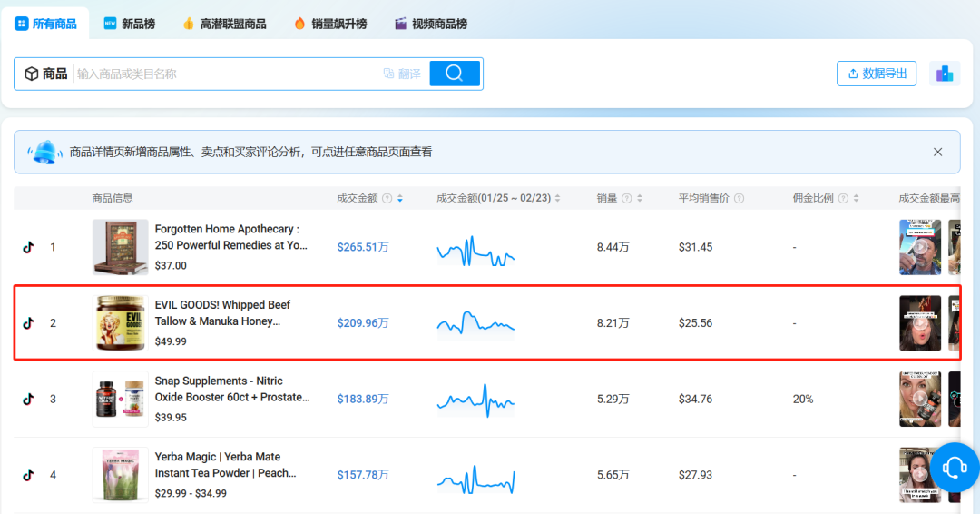The height and width of the screenshot is (514, 980).
Task: Click the $265.51万 sales amount
Action: [x=362, y=247]
